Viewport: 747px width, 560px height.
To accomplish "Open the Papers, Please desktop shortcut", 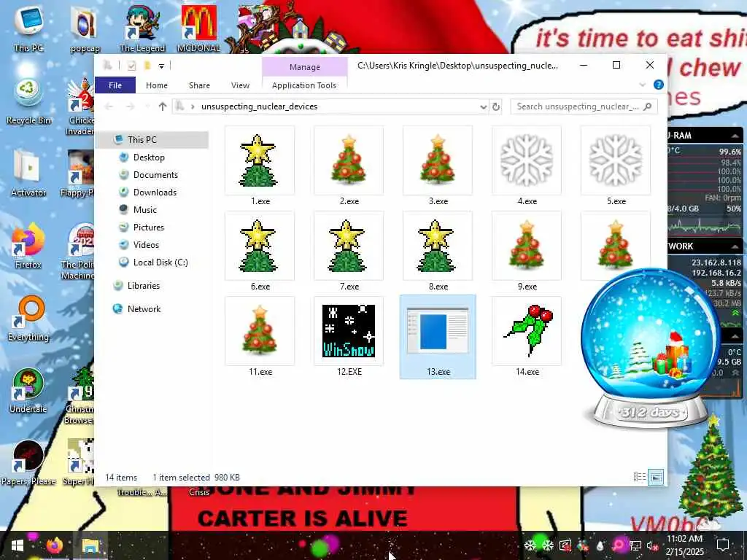I will pos(28,463).
